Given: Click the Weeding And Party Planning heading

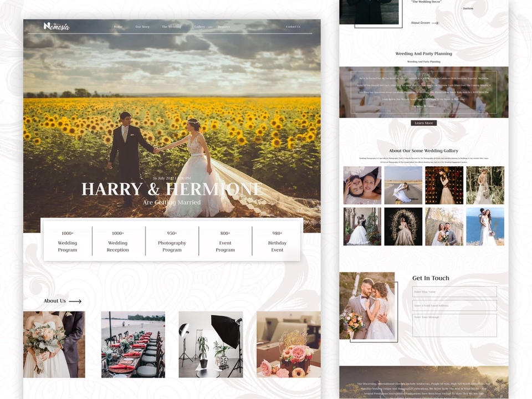Looking at the screenshot, I should [423, 54].
